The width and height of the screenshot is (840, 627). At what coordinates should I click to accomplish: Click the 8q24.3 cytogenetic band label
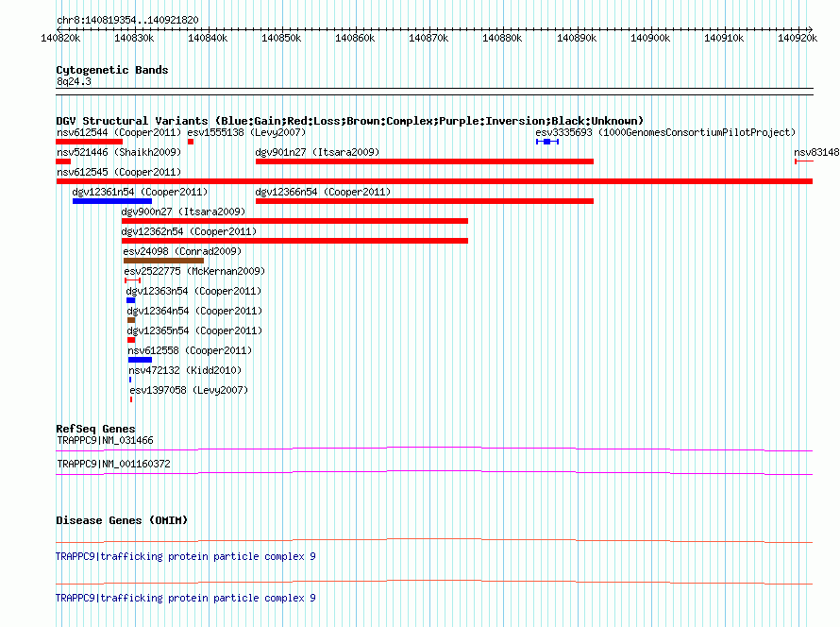click(74, 82)
